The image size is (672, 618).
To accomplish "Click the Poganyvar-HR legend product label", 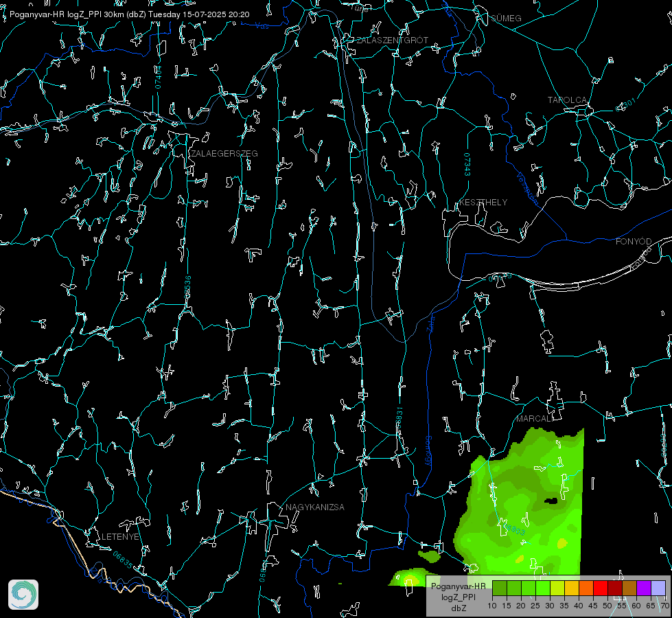I will pos(458,586).
